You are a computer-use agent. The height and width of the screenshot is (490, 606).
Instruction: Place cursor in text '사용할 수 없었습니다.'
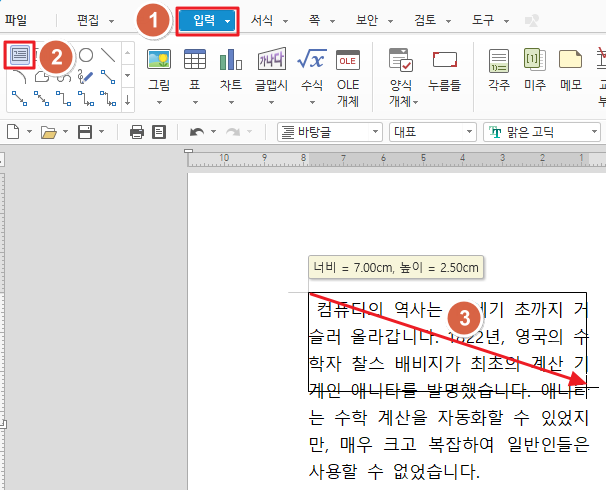394,472
